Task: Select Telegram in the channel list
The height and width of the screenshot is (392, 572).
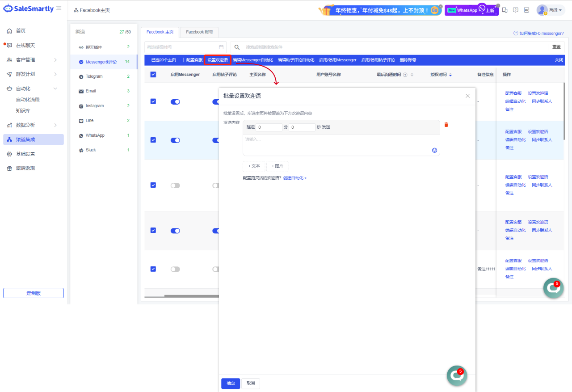Action: (94, 76)
